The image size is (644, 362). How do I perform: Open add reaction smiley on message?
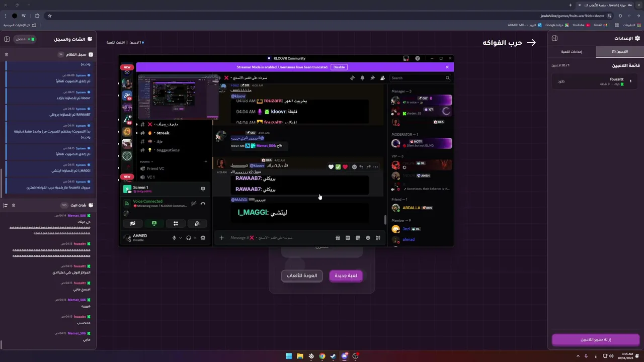click(x=354, y=167)
